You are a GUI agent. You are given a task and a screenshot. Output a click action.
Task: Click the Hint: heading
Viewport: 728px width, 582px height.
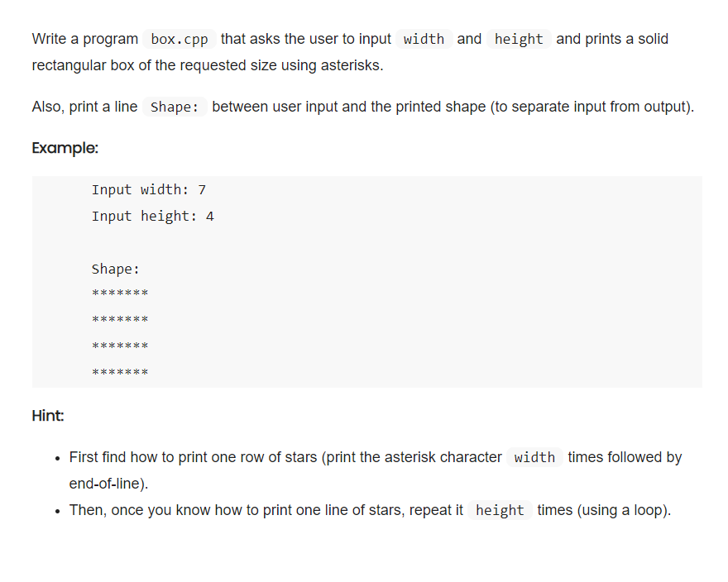coord(48,415)
